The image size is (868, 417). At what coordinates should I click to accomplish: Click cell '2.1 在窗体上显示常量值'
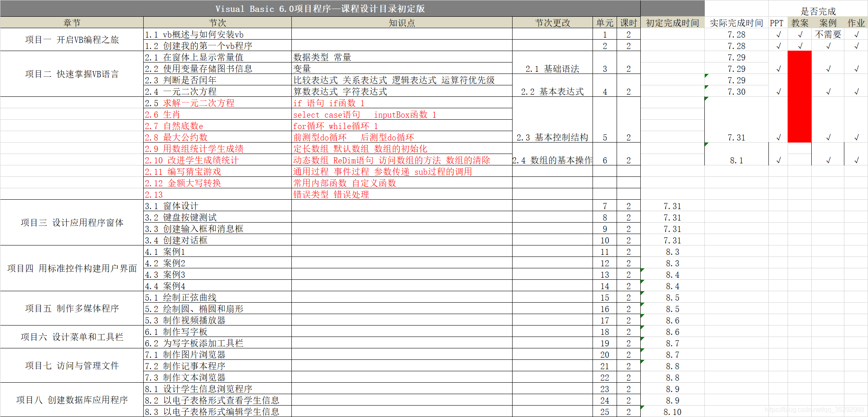pyautogui.click(x=218, y=57)
